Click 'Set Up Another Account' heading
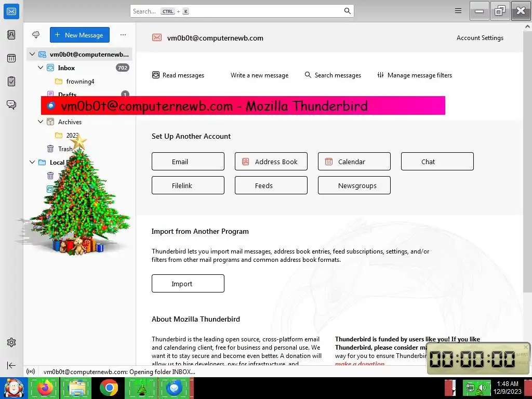 [191, 136]
